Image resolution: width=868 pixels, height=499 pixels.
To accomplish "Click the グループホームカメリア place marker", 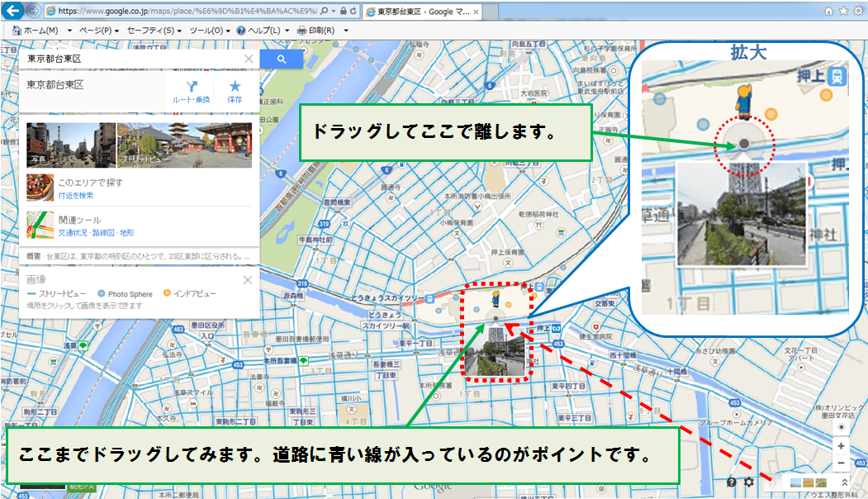I will coord(736,413).
